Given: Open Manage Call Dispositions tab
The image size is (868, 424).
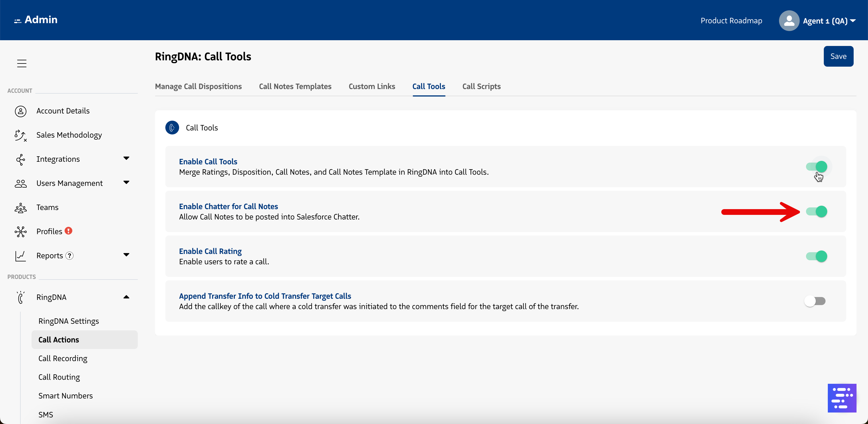Looking at the screenshot, I should tap(198, 86).
